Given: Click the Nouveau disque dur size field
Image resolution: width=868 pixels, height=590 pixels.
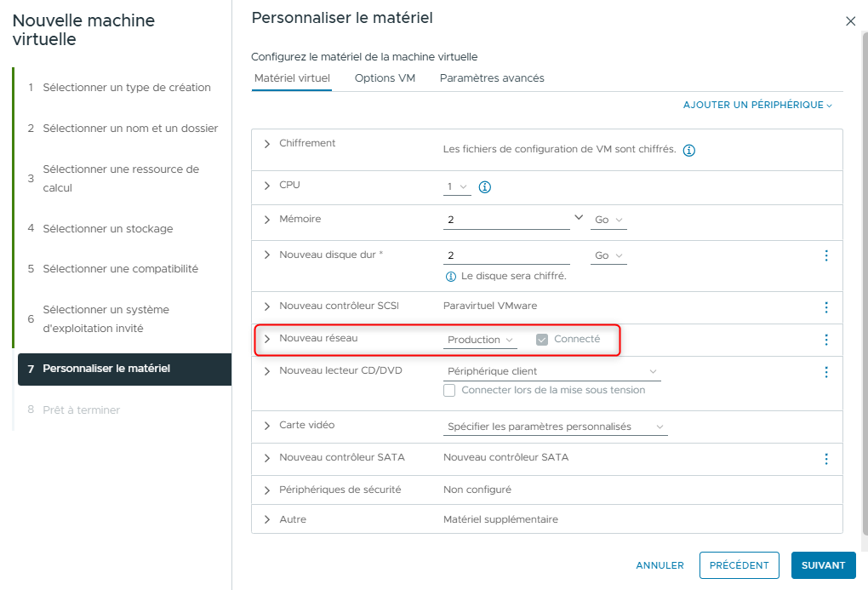Looking at the screenshot, I should pos(506,255).
